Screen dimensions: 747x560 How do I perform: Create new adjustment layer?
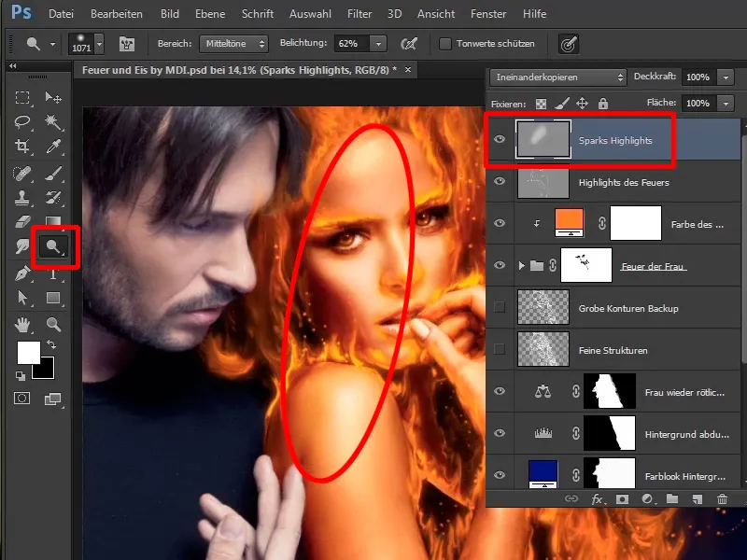pos(647,498)
